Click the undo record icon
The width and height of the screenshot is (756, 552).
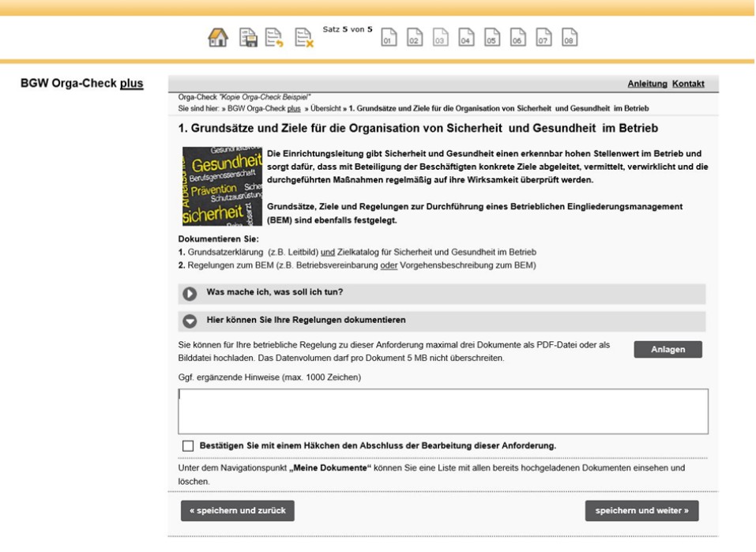tap(275, 38)
